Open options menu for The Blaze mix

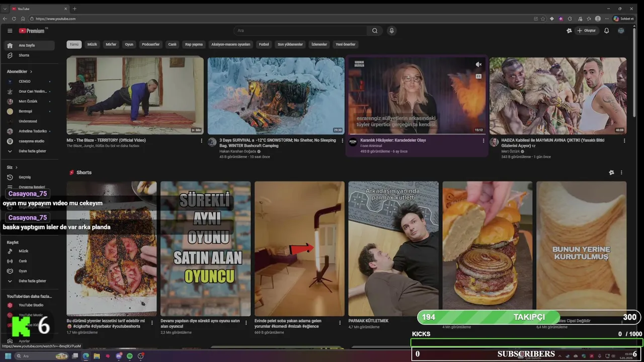point(202,141)
